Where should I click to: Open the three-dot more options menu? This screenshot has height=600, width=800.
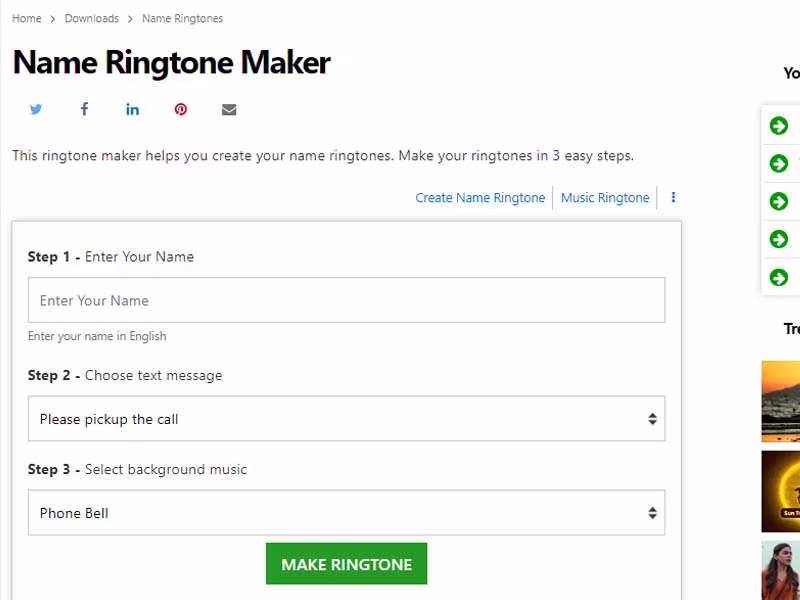point(673,197)
